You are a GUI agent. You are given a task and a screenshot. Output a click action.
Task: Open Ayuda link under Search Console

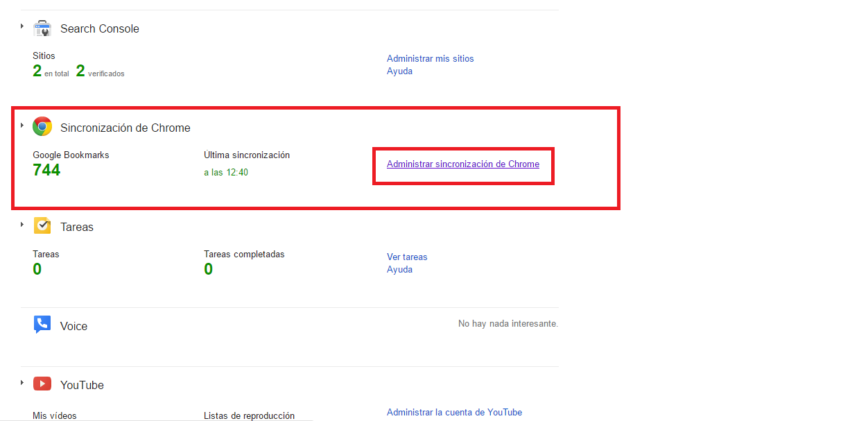(x=399, y=71)
